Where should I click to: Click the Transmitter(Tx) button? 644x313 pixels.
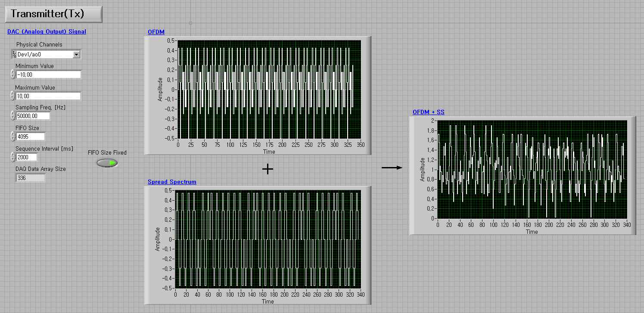[x=53, y=14]
